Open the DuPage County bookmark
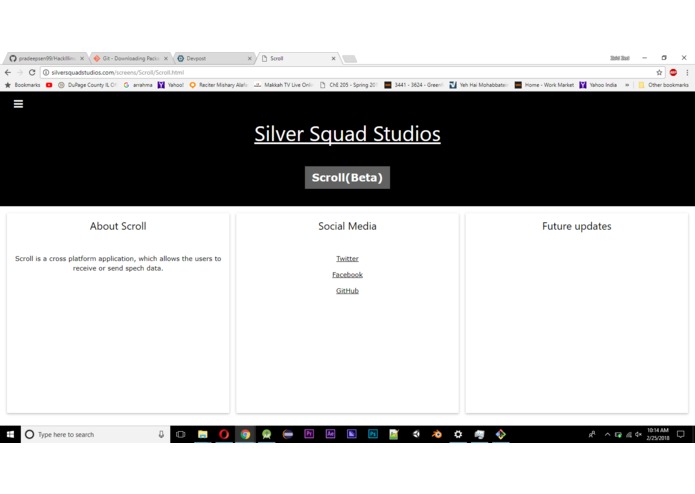The width and height of the screenshot is (695, 494). pyautogui.click(x=87, y=85)
